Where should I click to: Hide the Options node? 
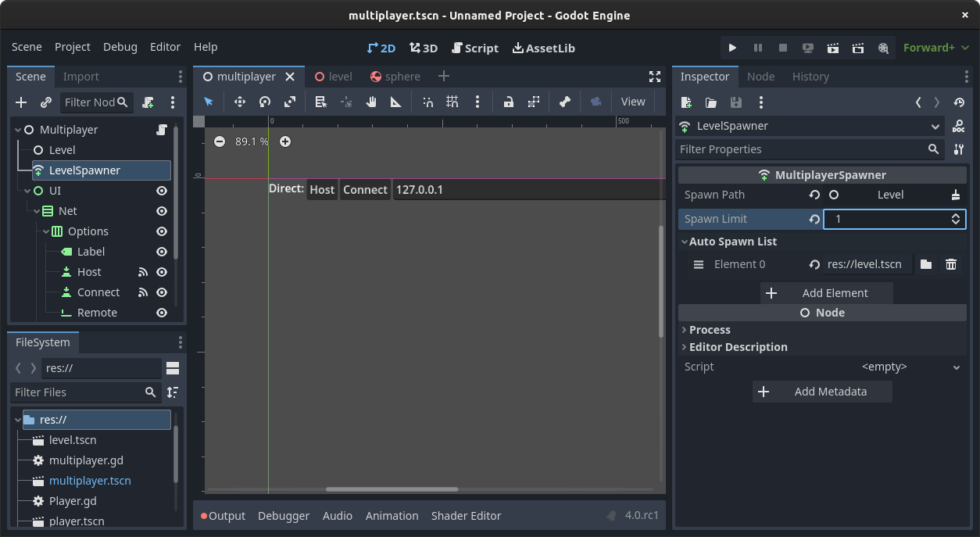(161, 231)
